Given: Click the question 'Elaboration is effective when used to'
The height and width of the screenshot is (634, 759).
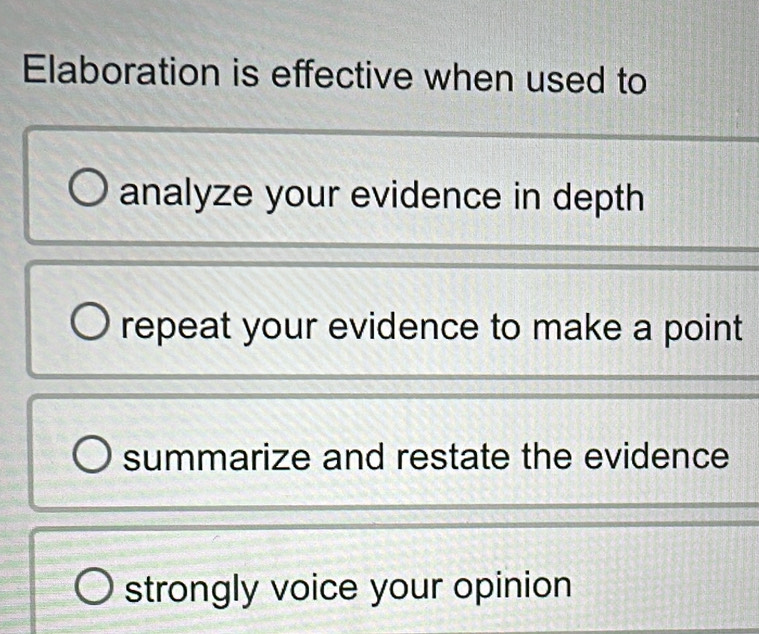Looking at the screenshot, I should tap(335, 76).
